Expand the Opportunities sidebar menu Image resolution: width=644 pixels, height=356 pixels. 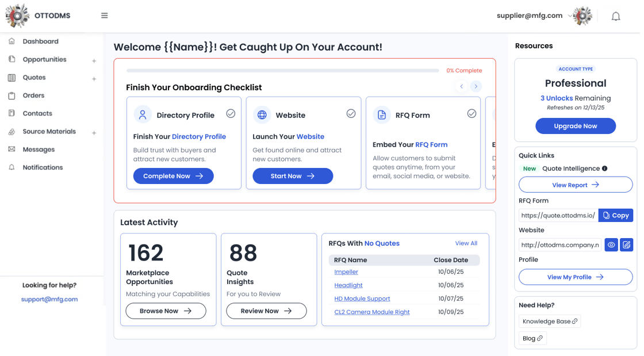click(x=94, y=60)
